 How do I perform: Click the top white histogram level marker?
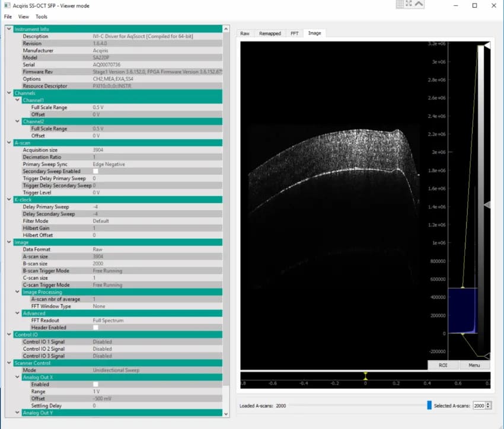click(x=487, y=46)
